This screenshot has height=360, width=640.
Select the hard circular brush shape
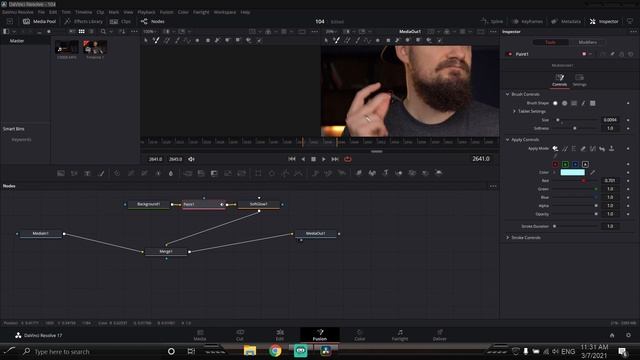coord(564,103)
